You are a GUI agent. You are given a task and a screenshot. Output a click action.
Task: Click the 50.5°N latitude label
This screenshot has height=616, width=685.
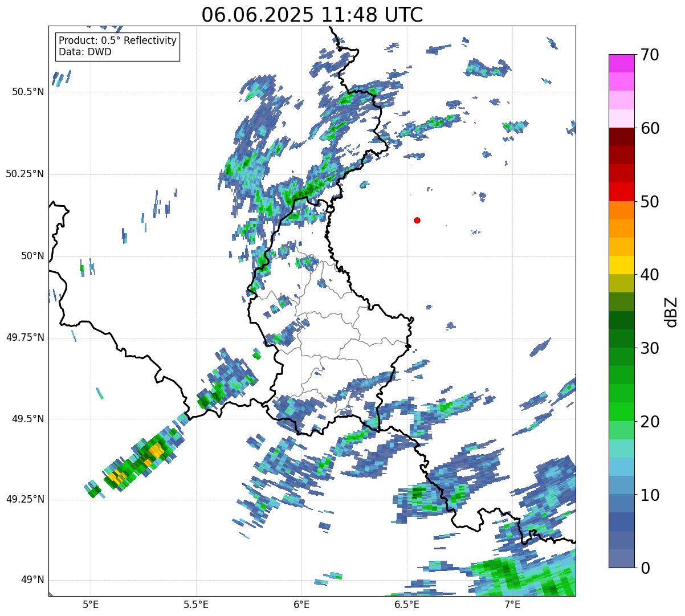[x=28, y=92]
